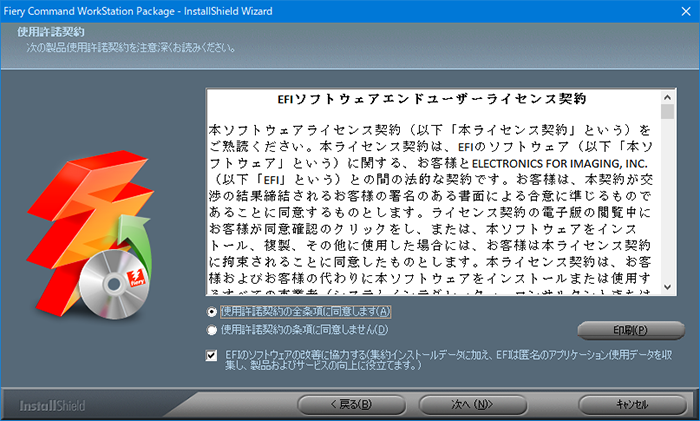Screen dimensions: 700x421
Task: Click the Fiery installer disc logo
Action: pos(92,234)
